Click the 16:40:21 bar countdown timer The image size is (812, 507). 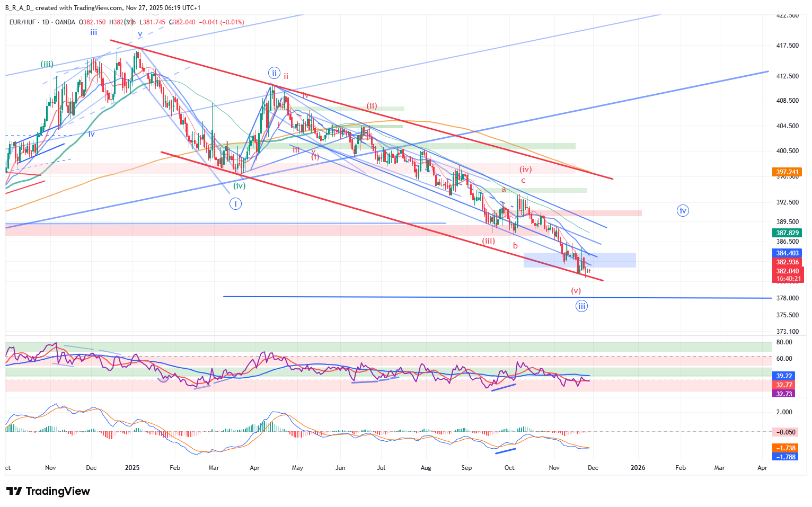788,279
